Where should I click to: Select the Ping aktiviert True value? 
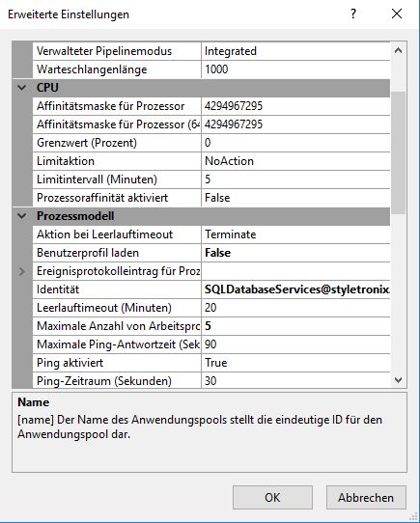click(295, 363)
